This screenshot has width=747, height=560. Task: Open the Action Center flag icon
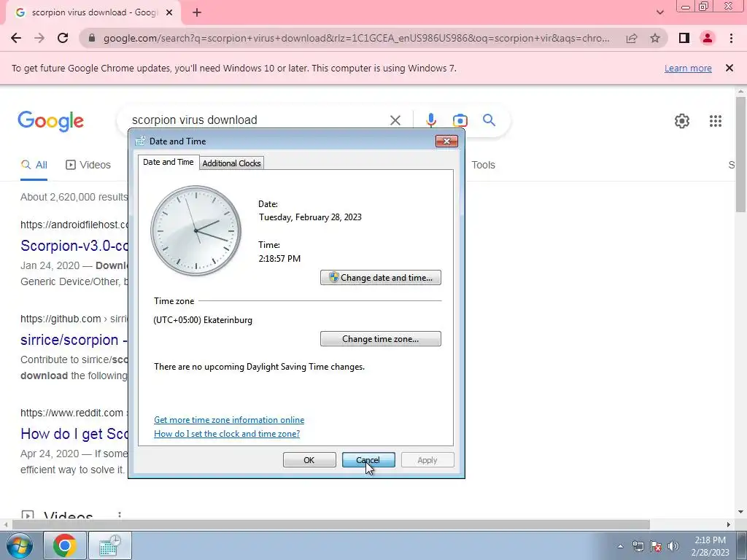pos(656,546)
